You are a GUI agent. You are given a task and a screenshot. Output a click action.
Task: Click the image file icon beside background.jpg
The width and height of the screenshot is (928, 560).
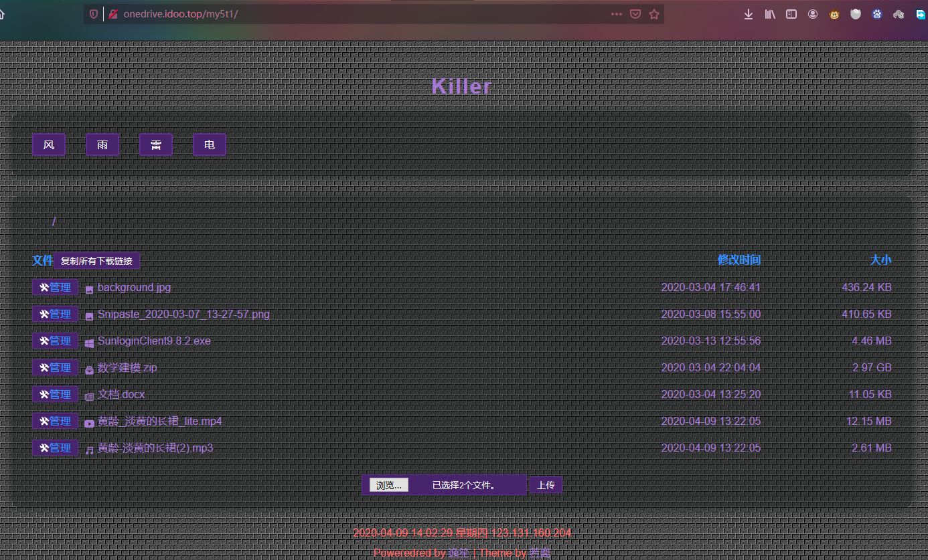(x=89, y=290)
